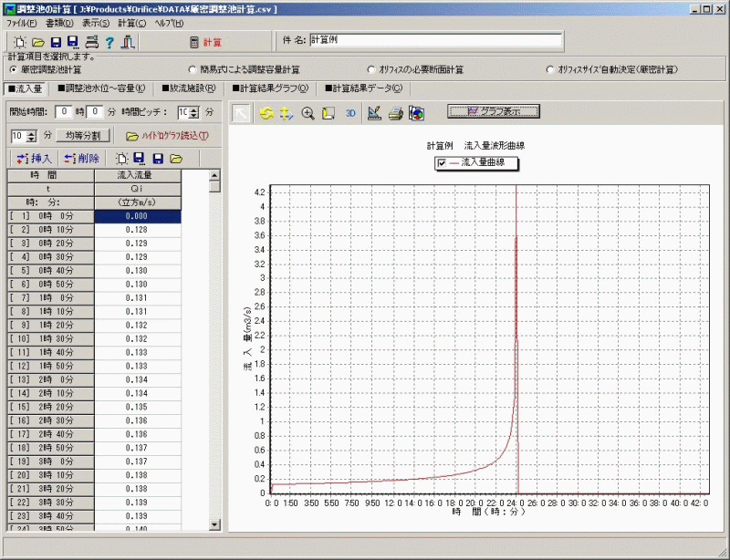Select the arrow pointer tool in graph toolbar
The image size is (730, 560).
click(x=242, y=113)
